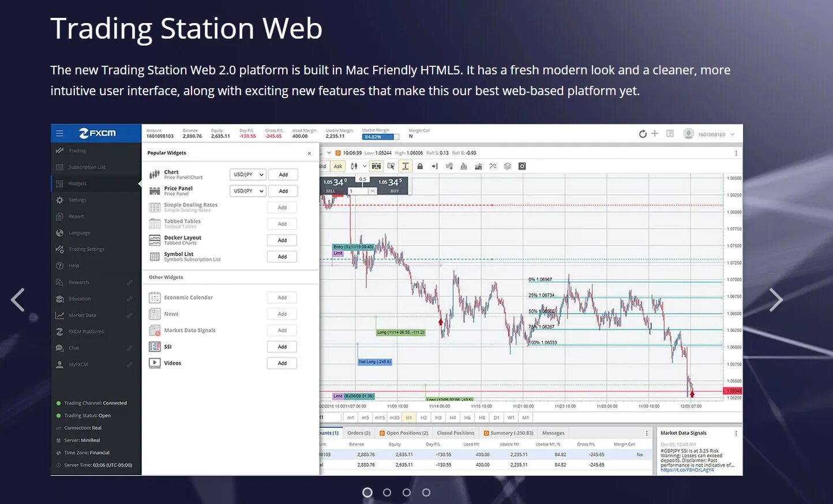Add the Videos widget

click(x=282, y=363)
